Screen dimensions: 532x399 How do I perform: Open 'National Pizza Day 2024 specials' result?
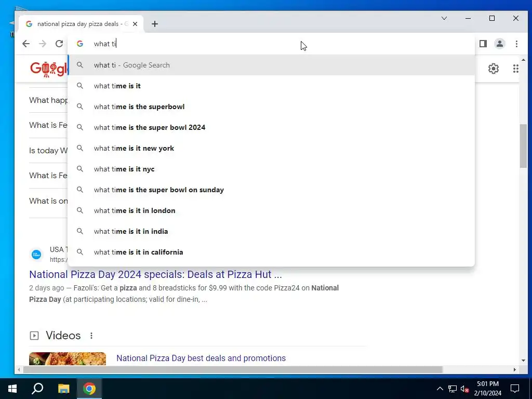(155, 274)
